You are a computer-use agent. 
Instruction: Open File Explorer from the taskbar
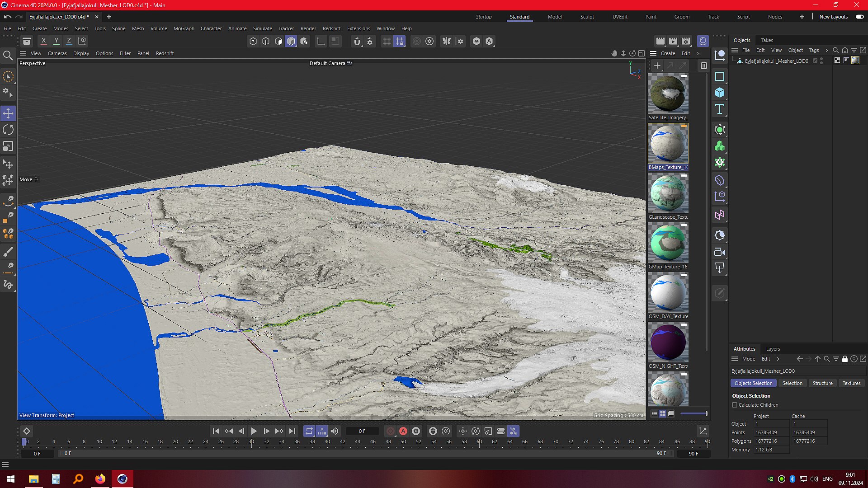[x=33, y=479]
